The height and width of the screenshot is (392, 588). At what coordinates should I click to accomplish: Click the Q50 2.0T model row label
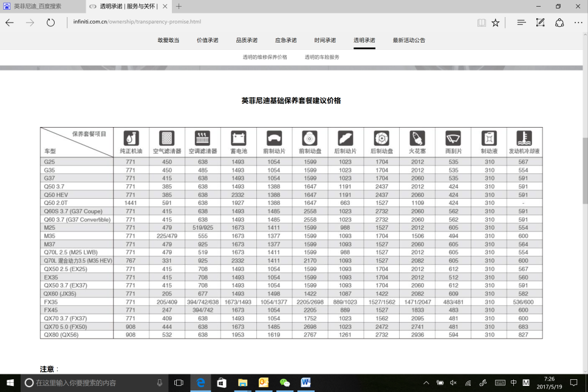(56, 203)
